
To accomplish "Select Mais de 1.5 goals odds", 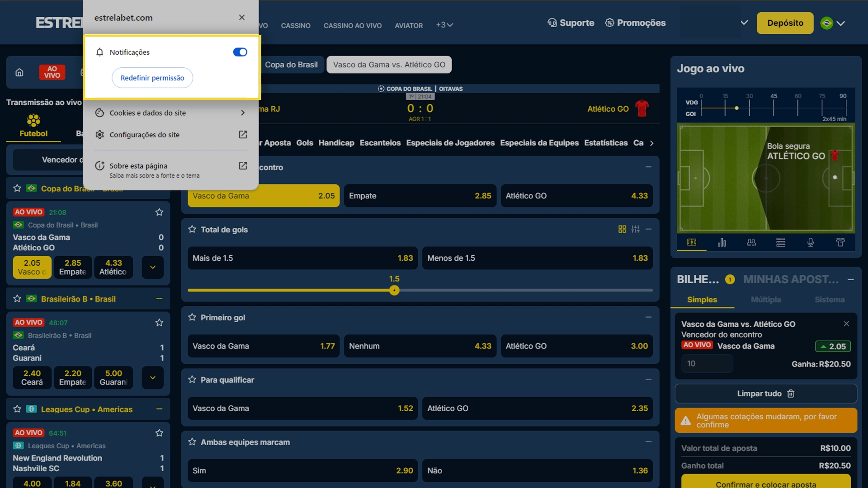I will (x=302, y=258).
